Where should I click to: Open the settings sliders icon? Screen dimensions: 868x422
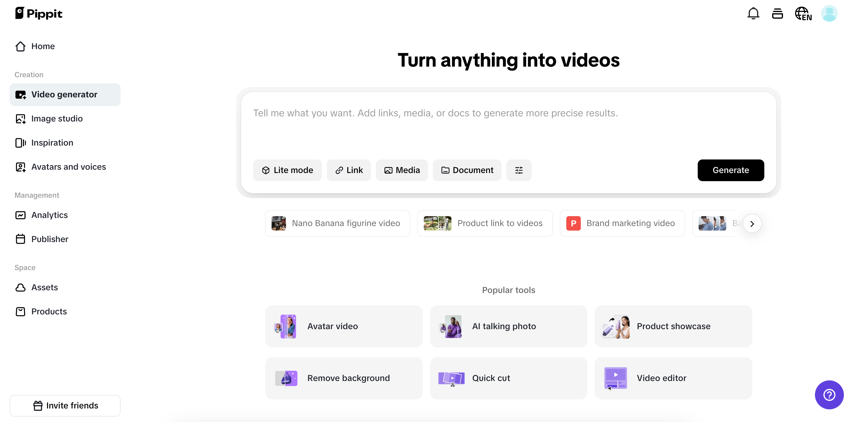click(x=519, y=170)
